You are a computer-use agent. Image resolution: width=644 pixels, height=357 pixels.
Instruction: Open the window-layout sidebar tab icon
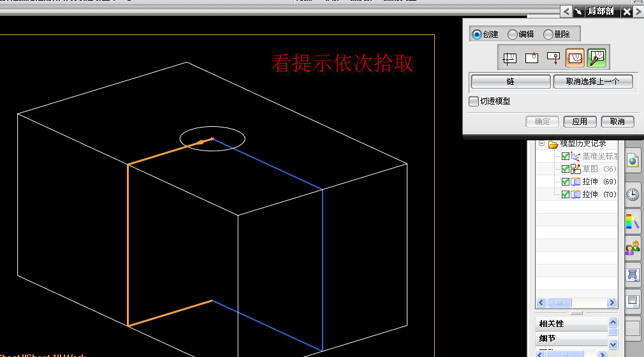(x=633, y=302)
